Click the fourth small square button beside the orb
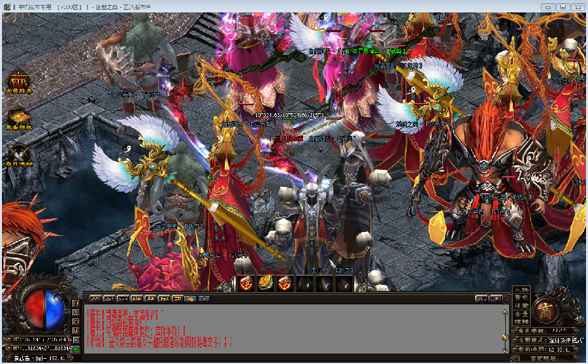Image resolution: width=588 pixels, height=364 pixels. pos(76,331)
